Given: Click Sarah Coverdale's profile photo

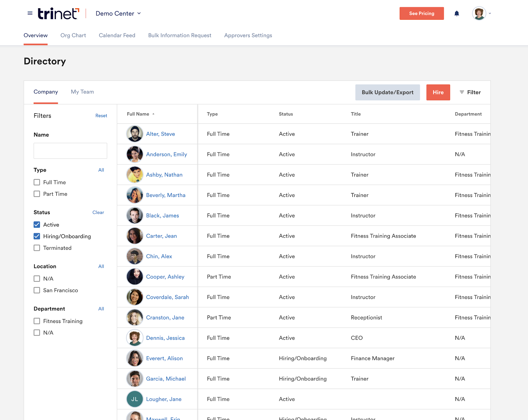Looking at the screenshot, I should [135, 297].
